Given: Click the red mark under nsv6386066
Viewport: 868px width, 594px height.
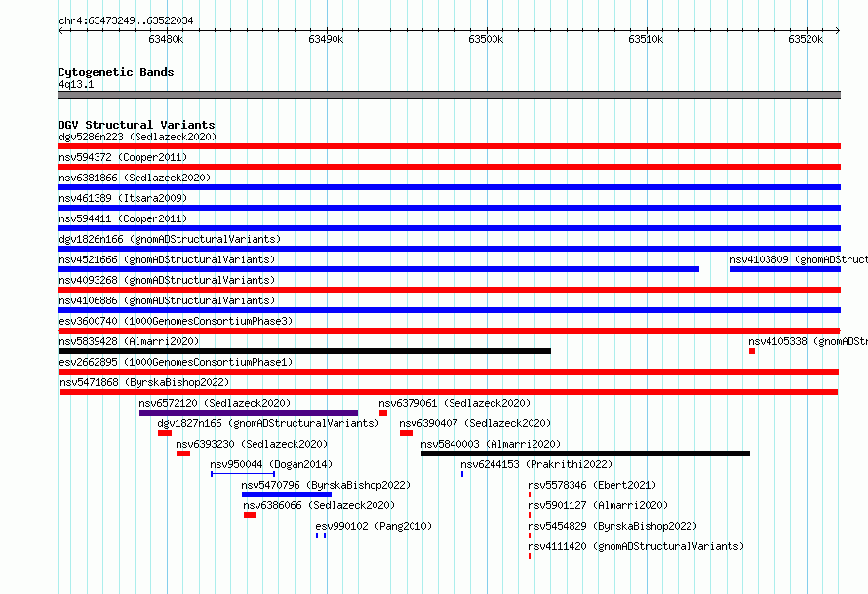Looking at the screenshot, I should point(250,515).
